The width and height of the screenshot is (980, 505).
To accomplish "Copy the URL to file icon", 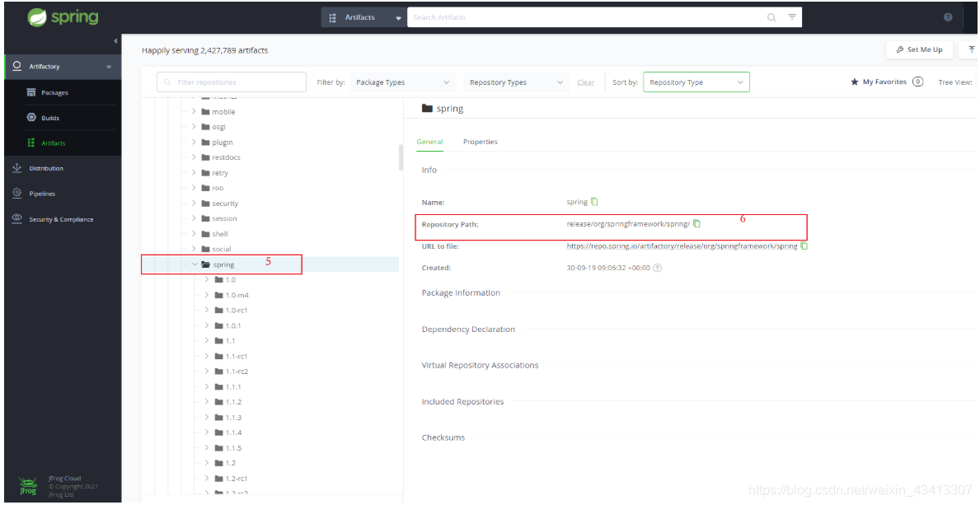I will point(804,245).
